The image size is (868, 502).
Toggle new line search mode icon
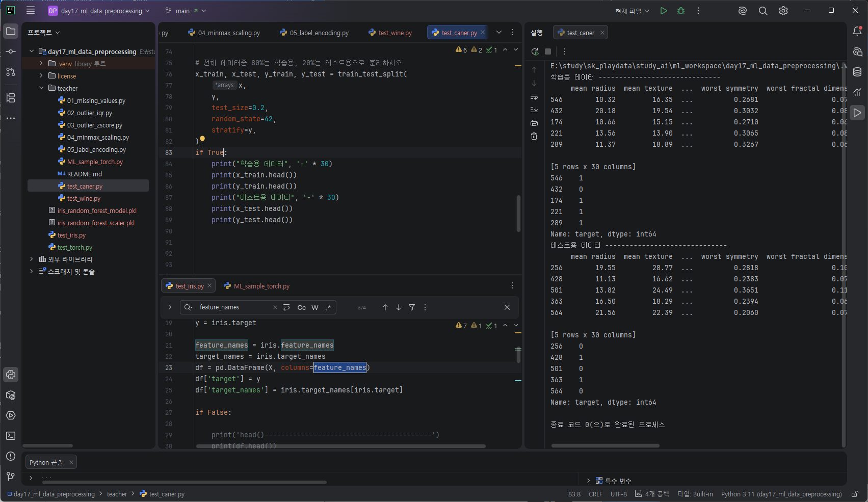[286, 307]
